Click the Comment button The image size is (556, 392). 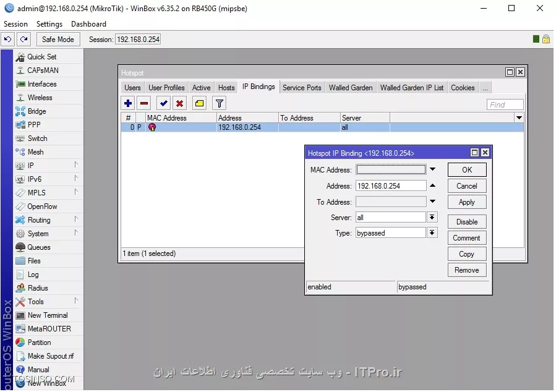[x=467, y=238]
